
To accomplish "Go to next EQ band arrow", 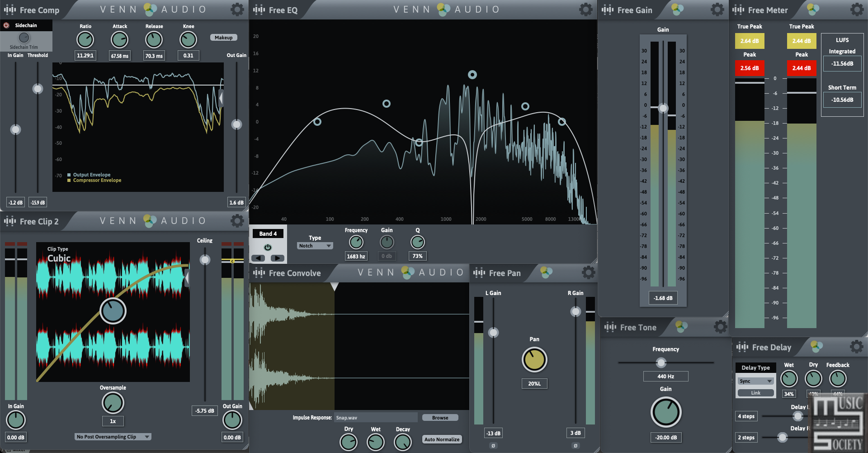I will coord(278,258).
